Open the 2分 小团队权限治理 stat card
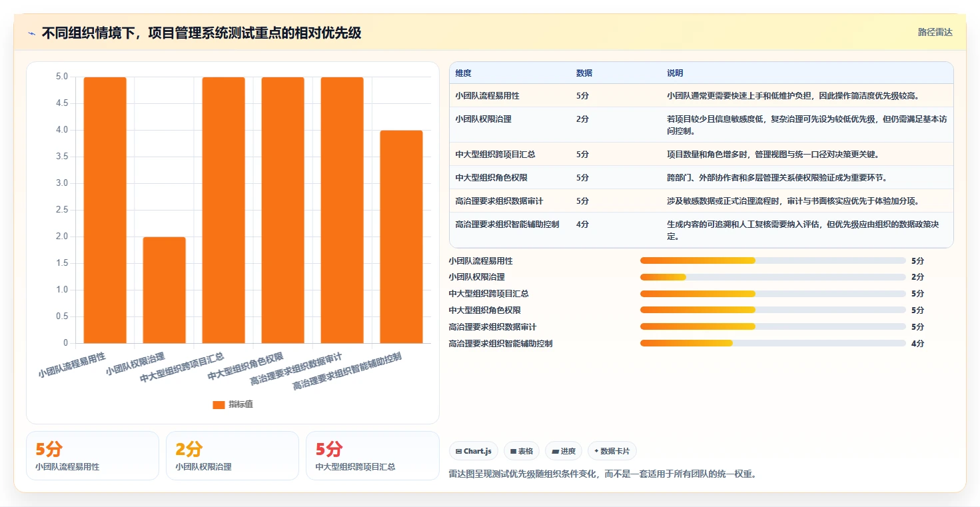980x507 pixels. (233, 456)
